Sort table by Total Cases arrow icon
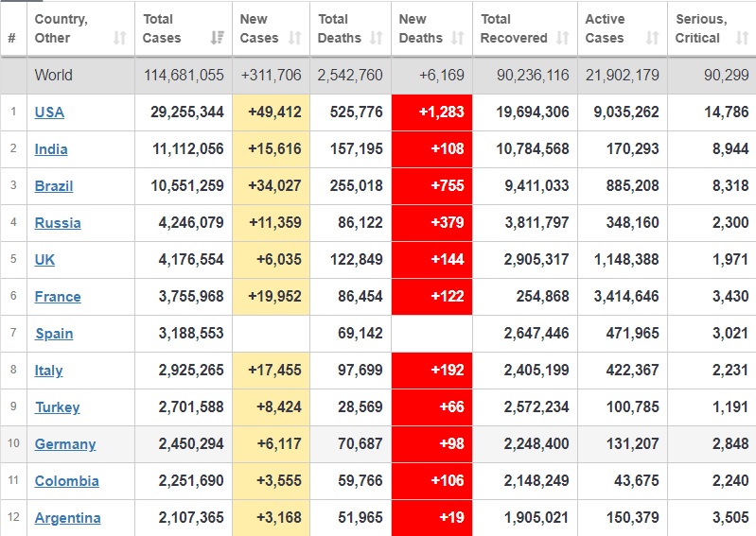Image resolution: width=756 pixels, height=536 pixels. 218,39
